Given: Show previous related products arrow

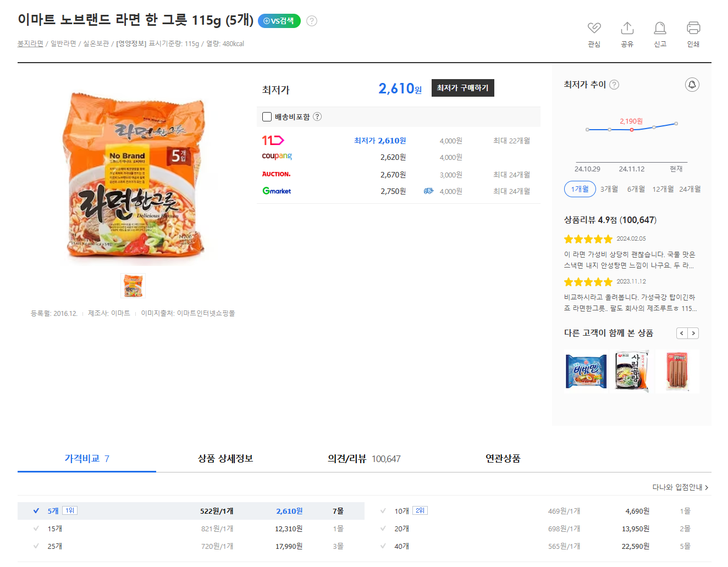Looking at the screenshot, I should pos(682,333).
